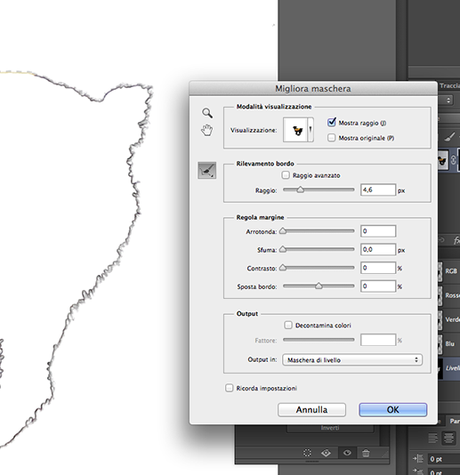Adjust the Raggio slider handle

(300, 190)
